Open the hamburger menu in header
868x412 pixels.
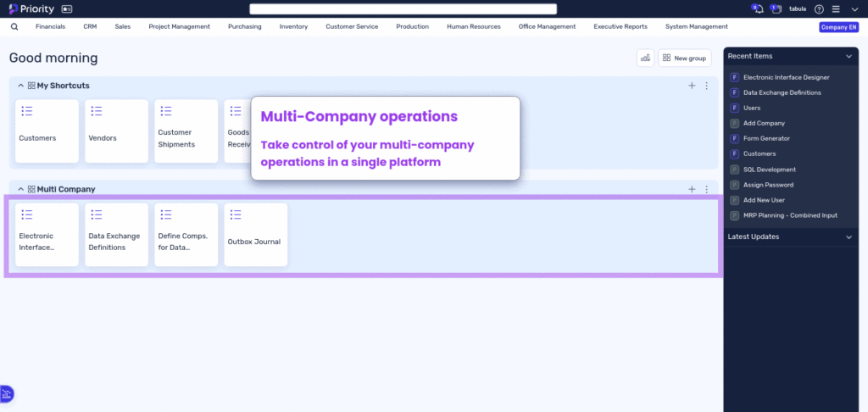pyautogui.click(x=836, y=9)
